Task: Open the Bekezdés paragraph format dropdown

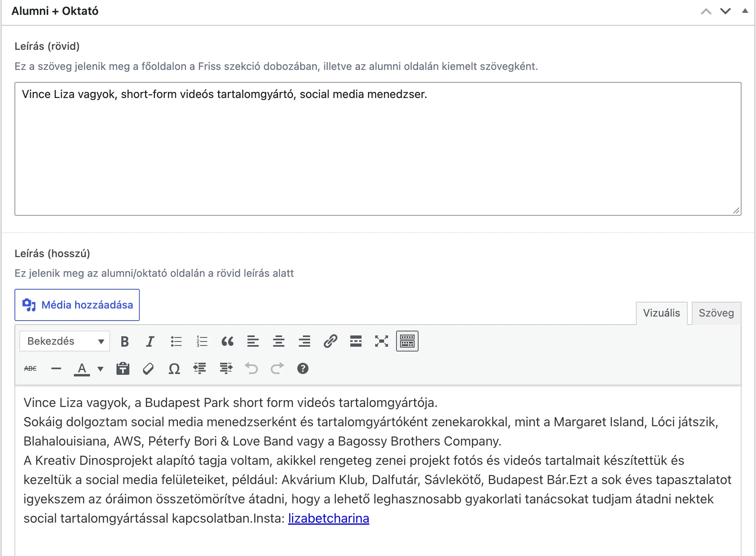Action: click(65, 341)
